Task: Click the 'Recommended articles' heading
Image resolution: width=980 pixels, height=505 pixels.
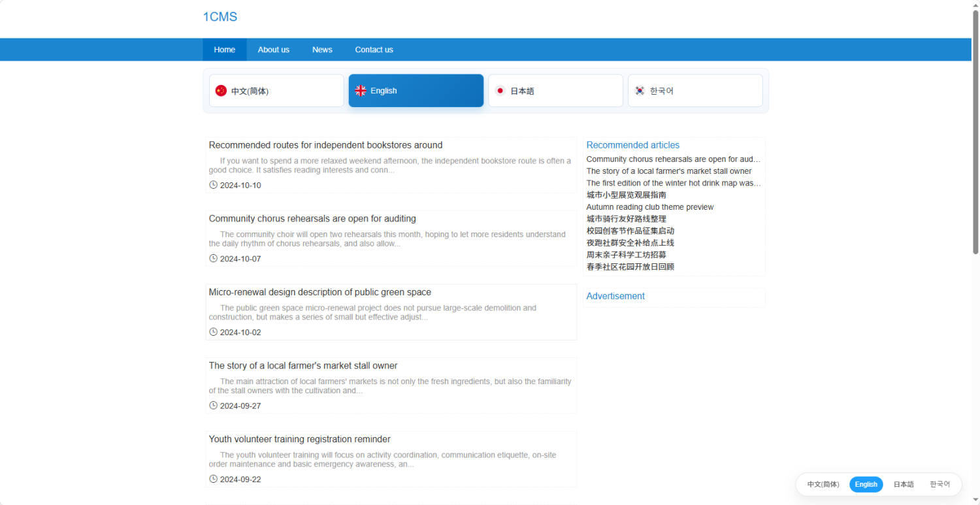Action: [x=633, y=145]
